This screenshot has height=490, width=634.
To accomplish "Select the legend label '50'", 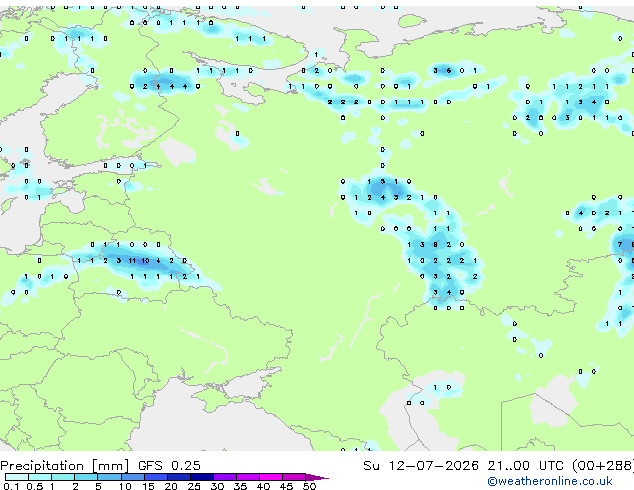I will coord(309,486).
